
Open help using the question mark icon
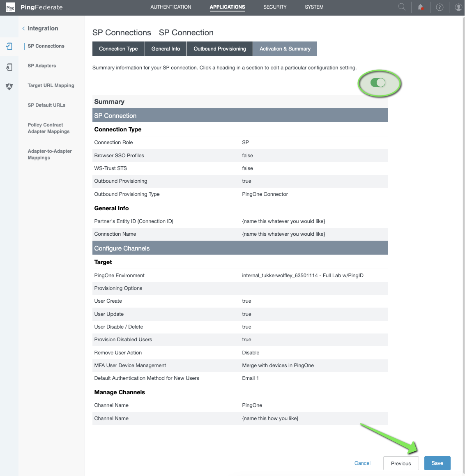click(x=440, y=7)
